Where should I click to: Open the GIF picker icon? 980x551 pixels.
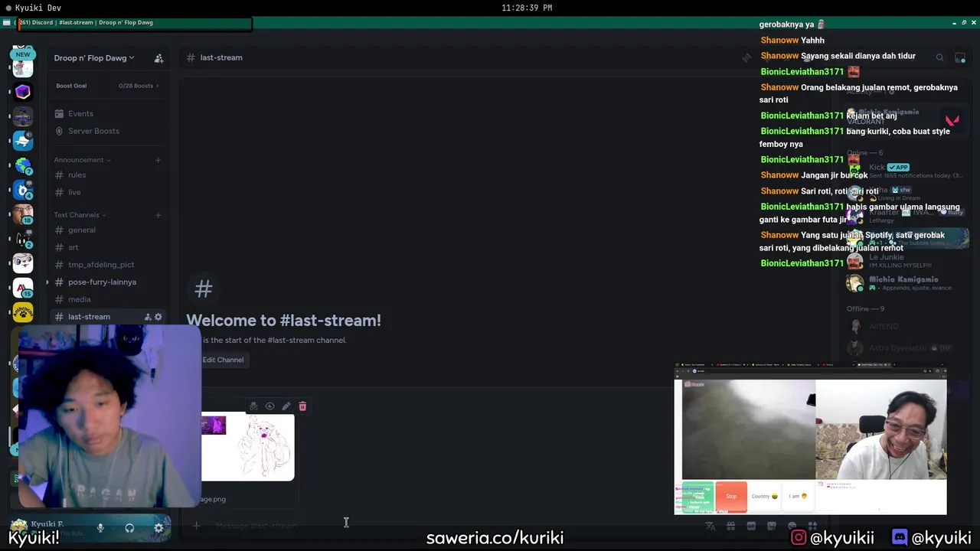coord(751,526)
